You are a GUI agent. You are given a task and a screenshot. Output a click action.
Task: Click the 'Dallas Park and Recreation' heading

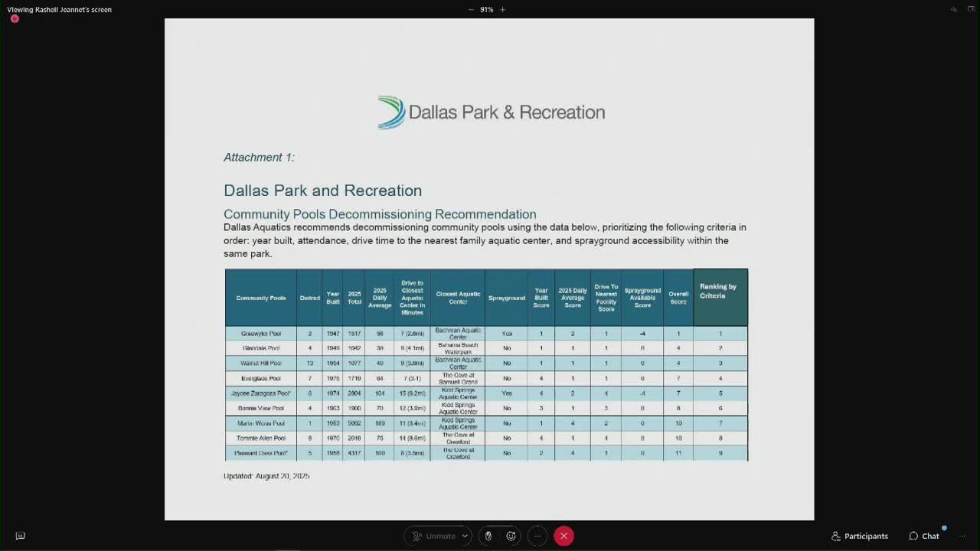322,190
